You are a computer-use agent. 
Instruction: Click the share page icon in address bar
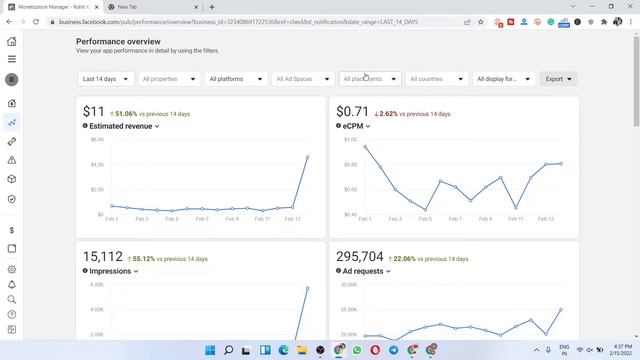[467, 22]
